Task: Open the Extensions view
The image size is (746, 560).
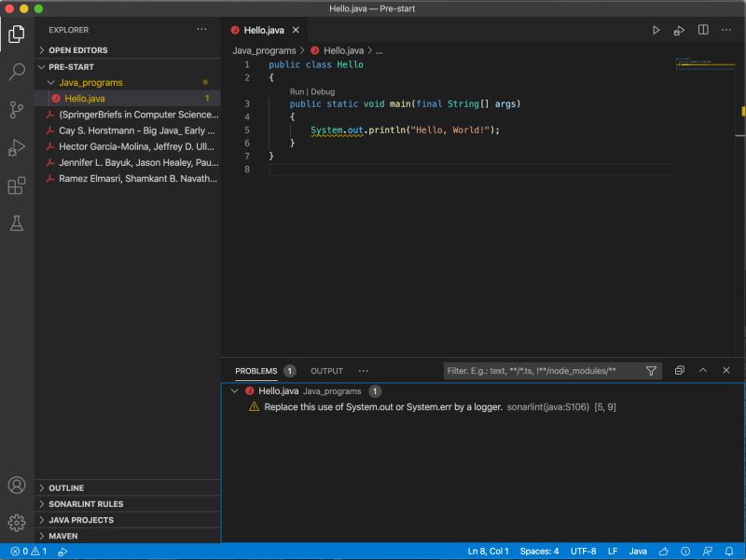Action: pos(15,184)
